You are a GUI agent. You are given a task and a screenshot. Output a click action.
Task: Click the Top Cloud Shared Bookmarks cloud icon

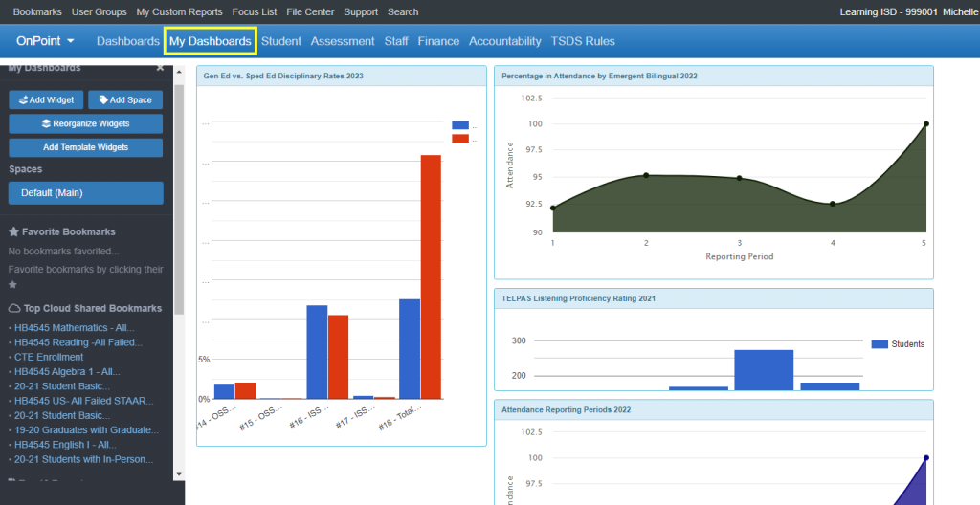click(x=13, y=308)
